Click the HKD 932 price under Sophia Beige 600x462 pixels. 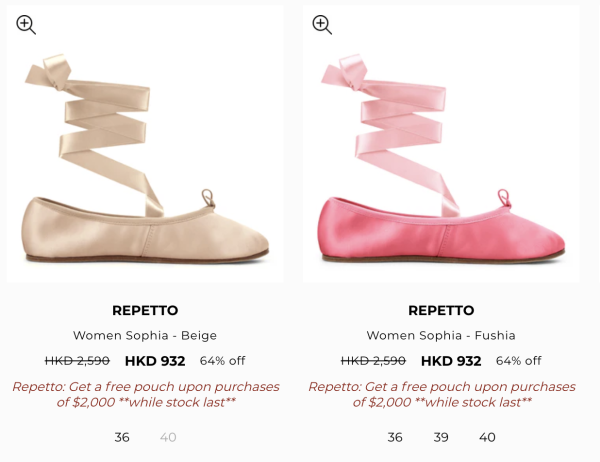point(155,361)
